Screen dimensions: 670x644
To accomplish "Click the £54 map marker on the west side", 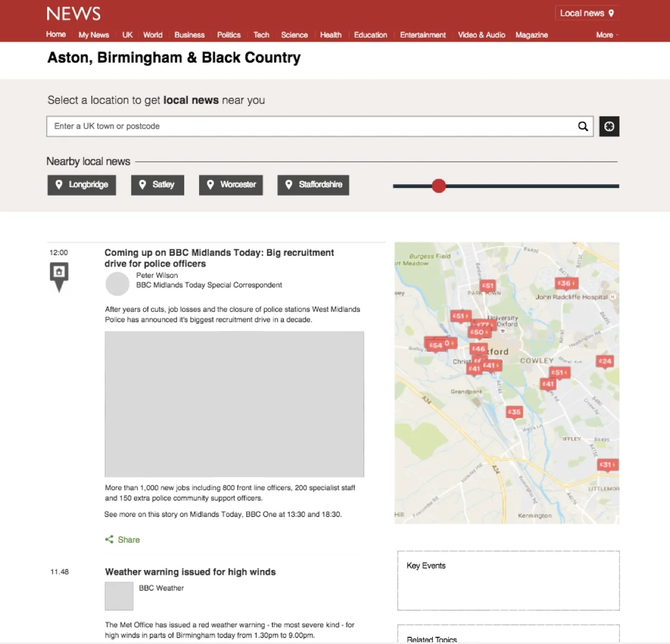I will click(435, 345).
